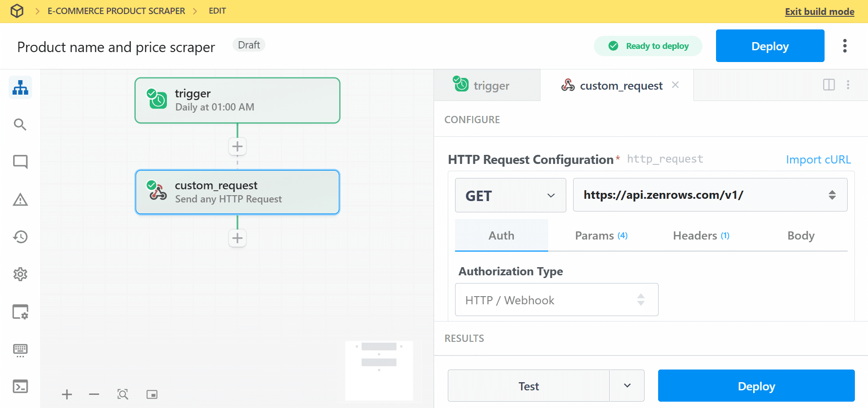
Task: Add step after trigger node
Action: (237, 147)
